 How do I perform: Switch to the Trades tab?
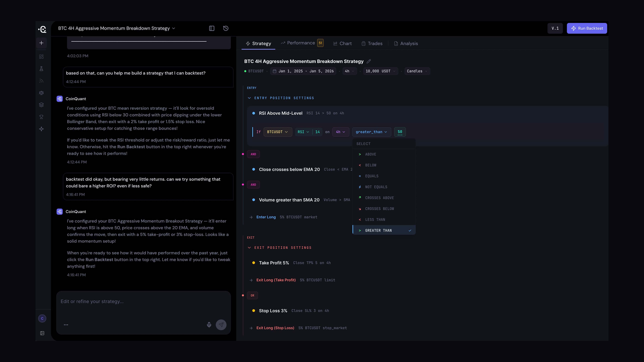[372, 43]
